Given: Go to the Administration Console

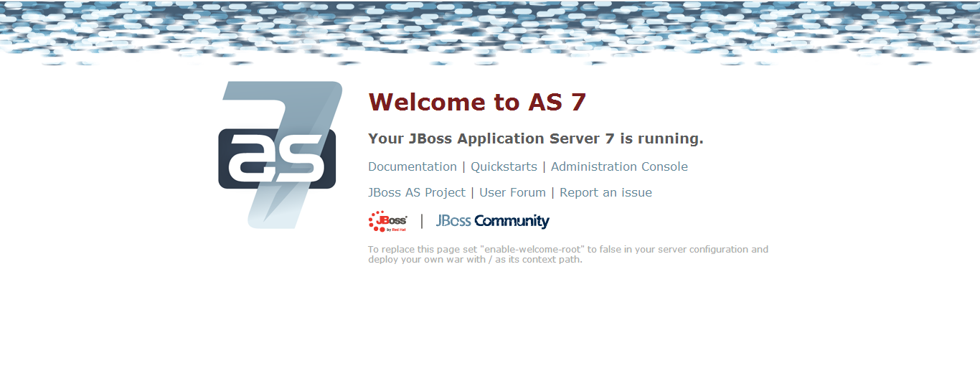Looking at the screenshot, I should point(619,166).
